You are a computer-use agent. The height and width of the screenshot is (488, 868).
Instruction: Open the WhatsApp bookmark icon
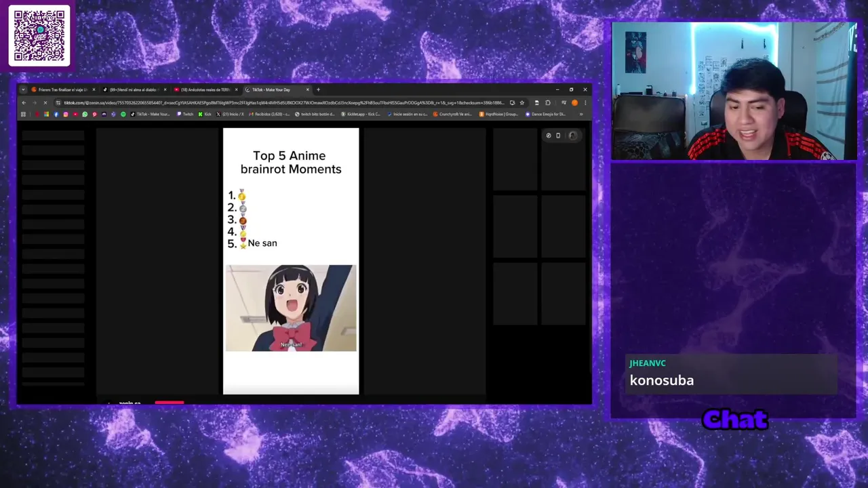point(85,115)
